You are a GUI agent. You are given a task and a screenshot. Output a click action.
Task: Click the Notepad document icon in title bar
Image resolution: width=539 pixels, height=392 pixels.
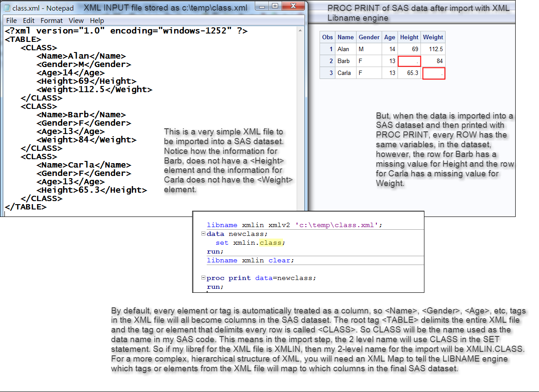click(x=7, y=8)
